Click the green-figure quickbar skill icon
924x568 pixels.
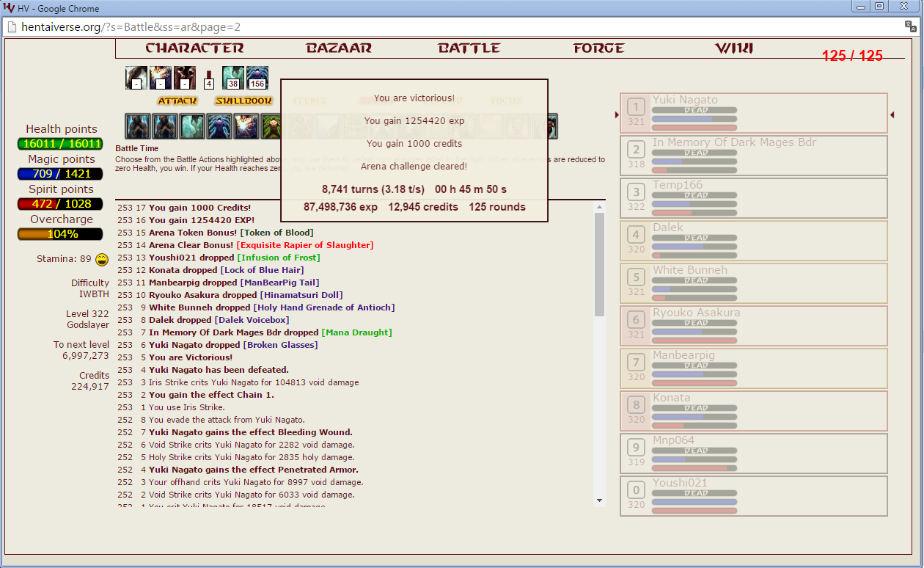coord(271,126)
